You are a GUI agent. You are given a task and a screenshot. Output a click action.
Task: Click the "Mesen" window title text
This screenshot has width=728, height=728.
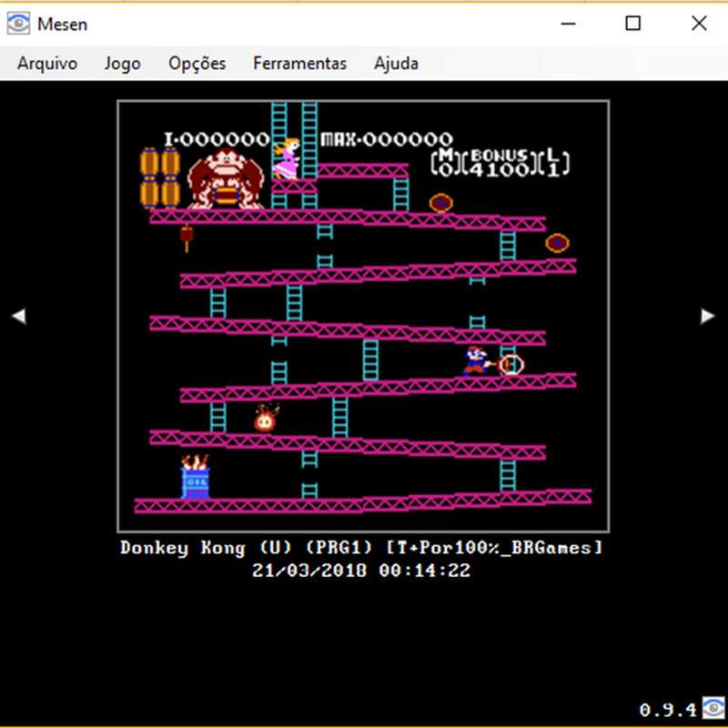pos(62,25)
